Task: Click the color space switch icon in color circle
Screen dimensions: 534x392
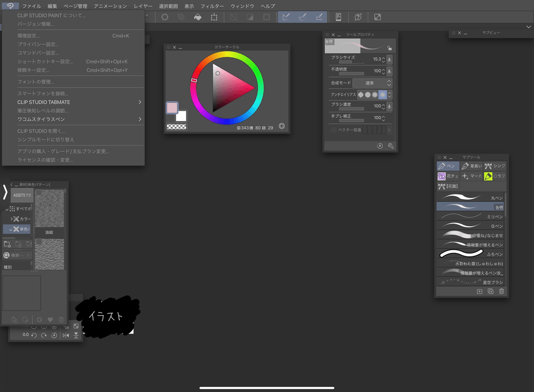Action: pos(281,126)
